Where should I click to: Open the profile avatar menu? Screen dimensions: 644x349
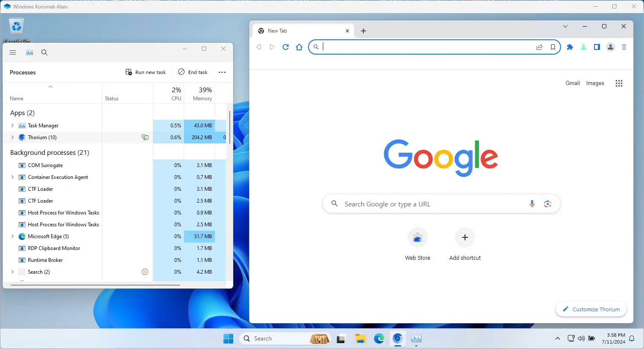611,47
